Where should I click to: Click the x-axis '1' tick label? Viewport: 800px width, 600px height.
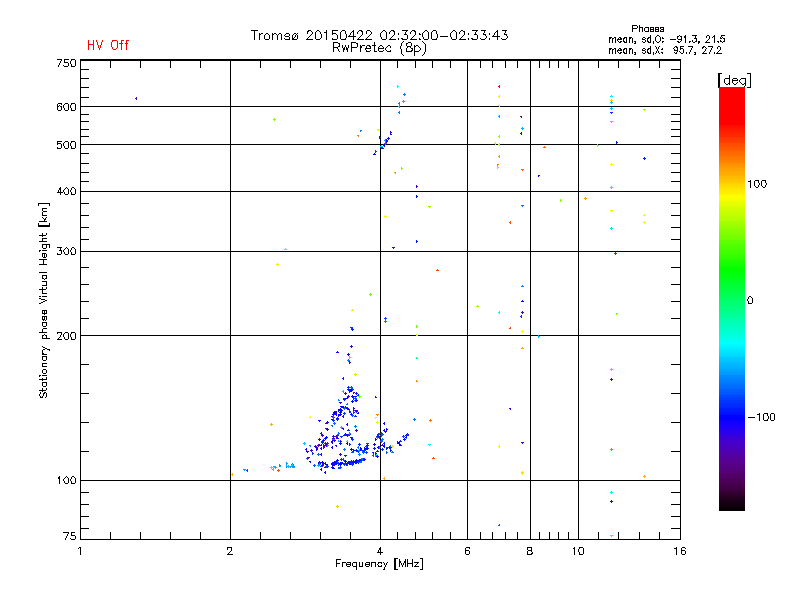click(80, 551)
